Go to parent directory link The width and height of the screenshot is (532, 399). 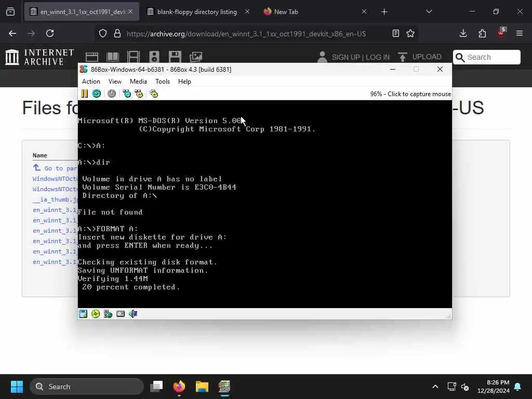56,168
